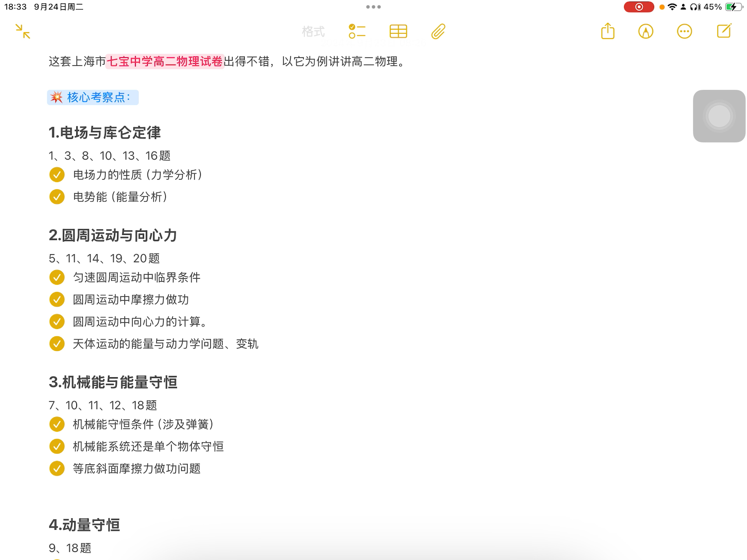Screen dimensions: 747x560
Task: Tap the red screen recording indicator
Action: 639,7
